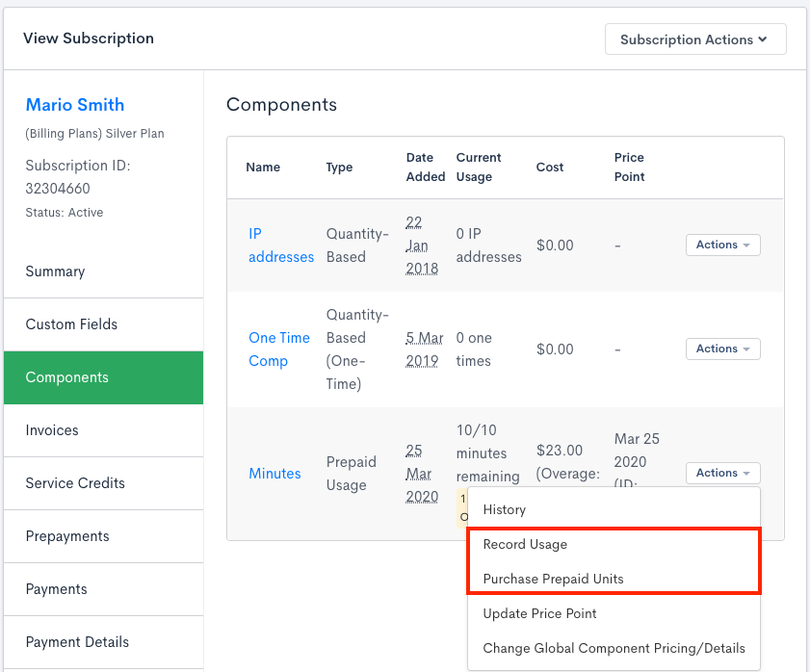This screenshot has width=810, height=672.
Task: Select History from the Actions menu
Action: [505, 509]
